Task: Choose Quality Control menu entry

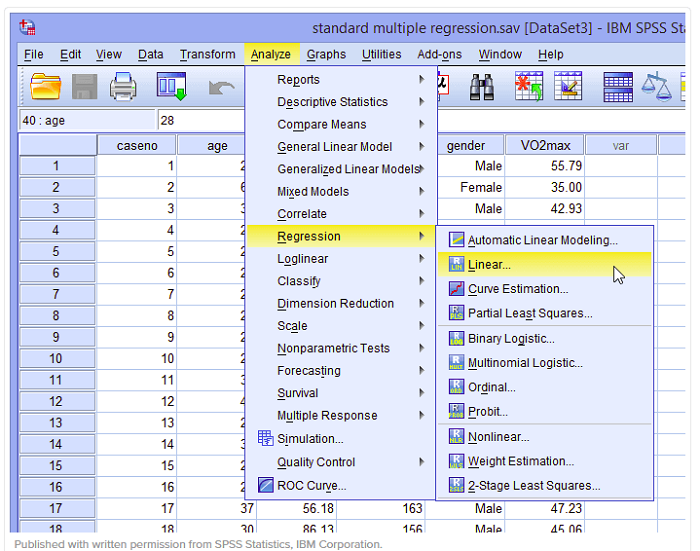Action: point(341,462)
